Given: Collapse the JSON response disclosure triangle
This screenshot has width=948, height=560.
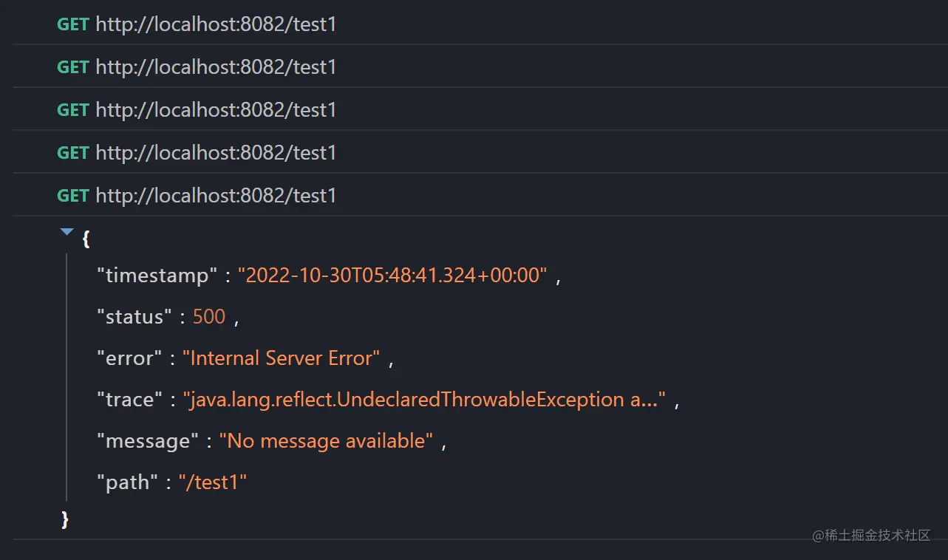Looking at the screenshot, I should (67, 233).
